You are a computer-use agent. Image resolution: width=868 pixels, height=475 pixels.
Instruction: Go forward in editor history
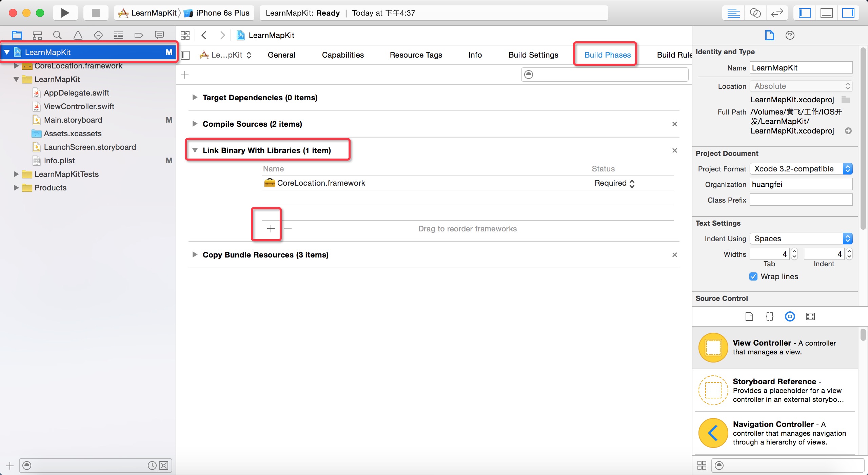222,35
